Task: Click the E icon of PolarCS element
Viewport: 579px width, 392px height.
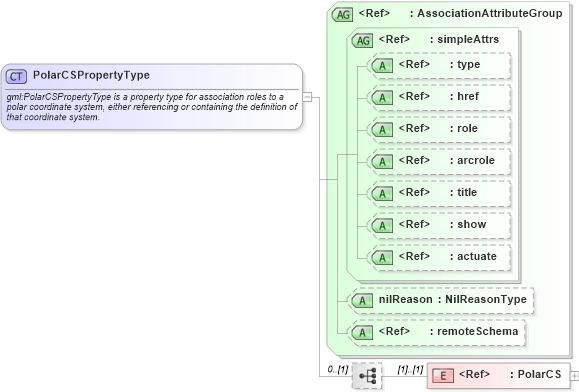Action: 443,376
